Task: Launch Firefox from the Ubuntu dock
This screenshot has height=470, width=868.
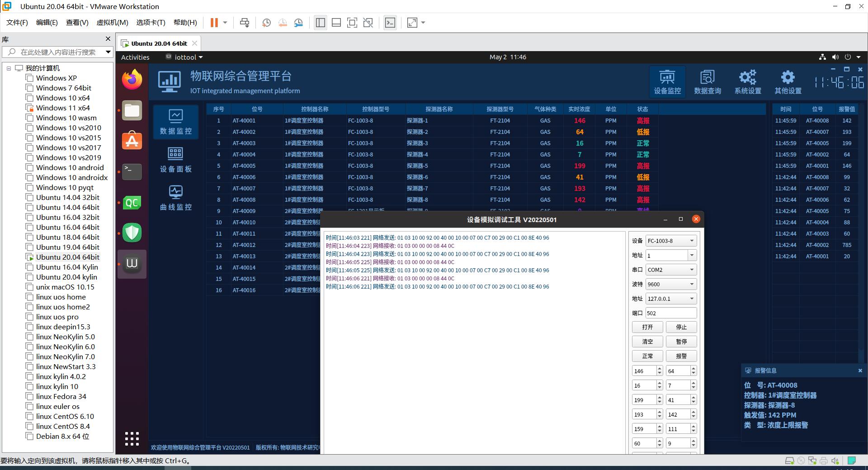Action: coord(132,80)
